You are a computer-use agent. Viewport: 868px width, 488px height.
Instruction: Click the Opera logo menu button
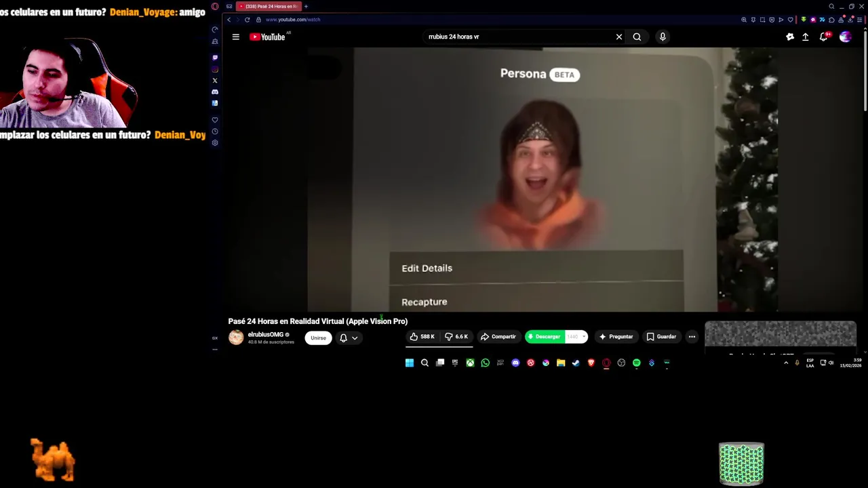pyautogui.click(x=215, y=6)
